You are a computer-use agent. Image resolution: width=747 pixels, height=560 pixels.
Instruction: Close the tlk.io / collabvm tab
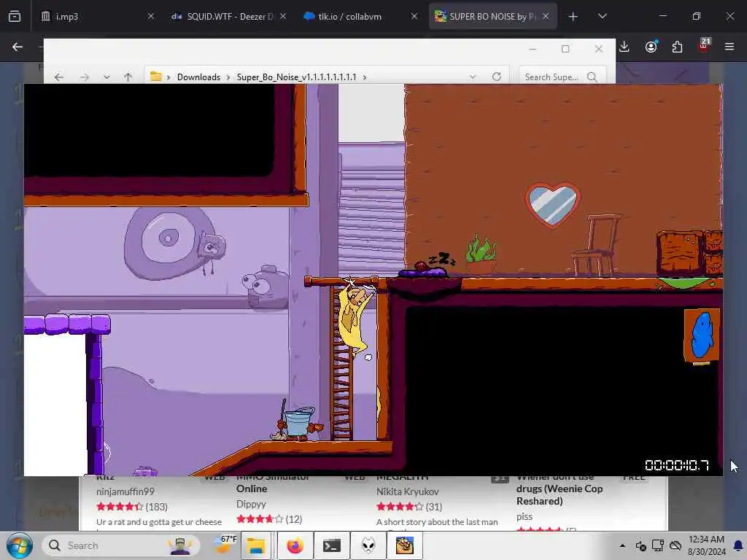(414, 16)
